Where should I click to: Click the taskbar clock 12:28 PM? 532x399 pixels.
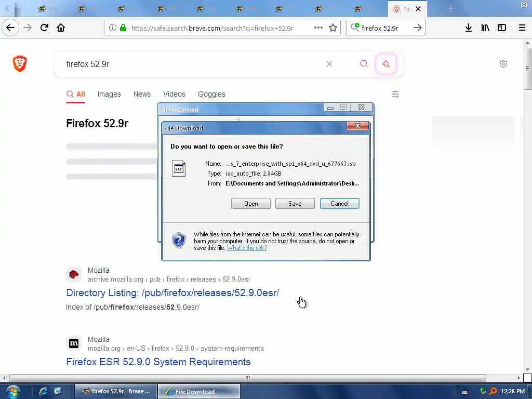tap(513, 391)
